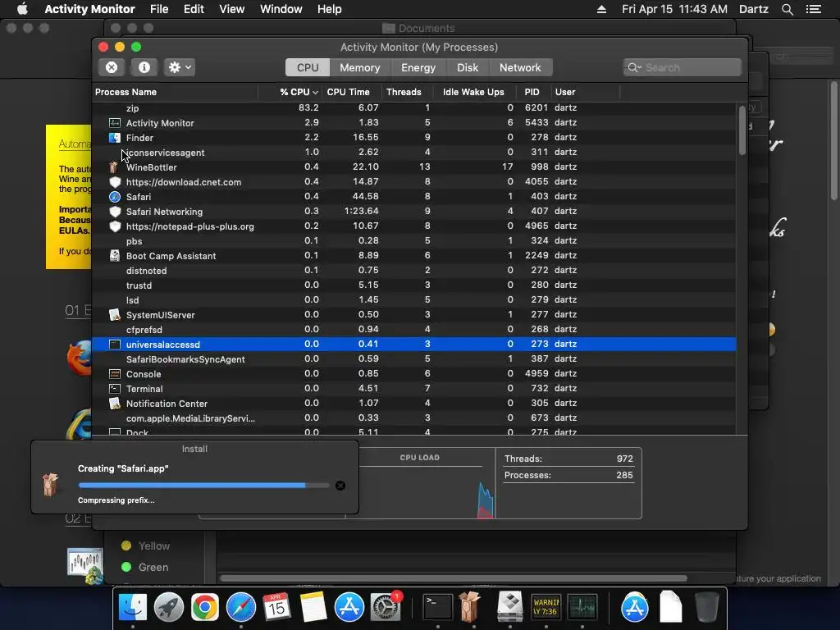Switch to the CPU tab
This screenshot has height=630, width=840.
(x=308, y=67)
